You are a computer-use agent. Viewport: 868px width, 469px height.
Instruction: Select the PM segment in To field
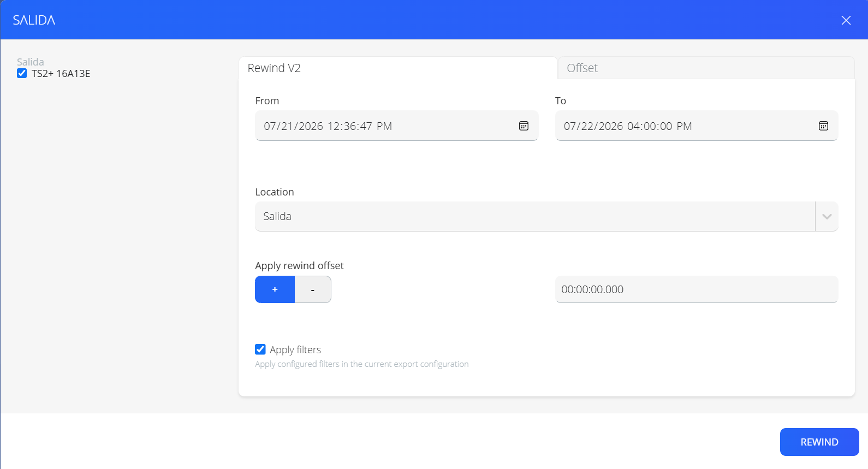pyautogui.click(x=684, y=126)
